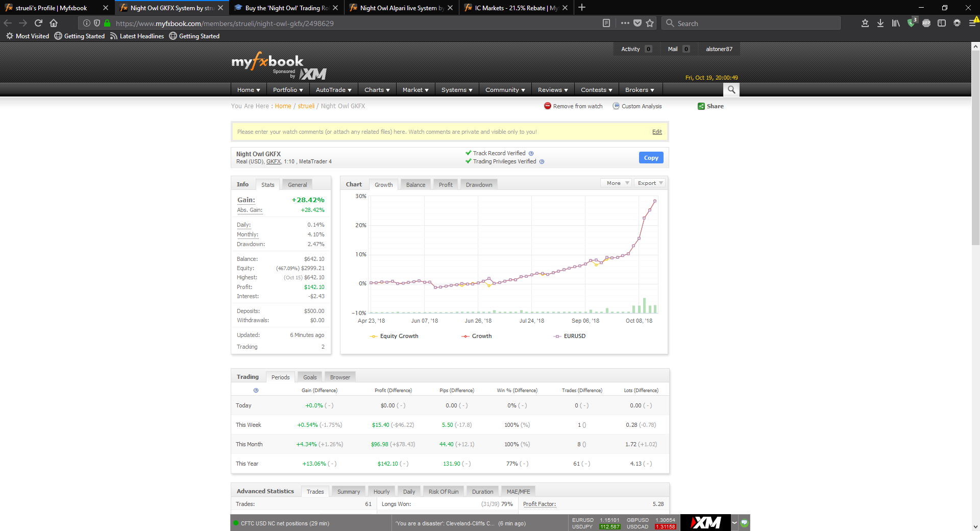Screen dimensions: 980x531
Task: Toggle sidebar icon in Firefox toolbar
Action: [942, 23]
